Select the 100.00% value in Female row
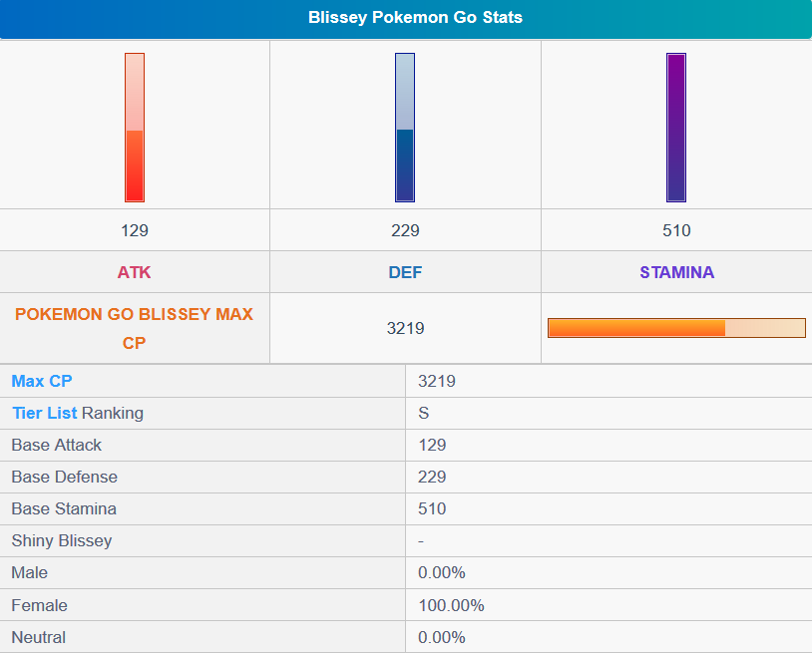The width and height of the screenshot is (812, 653). pyautogui.click(x=451, y=605)
